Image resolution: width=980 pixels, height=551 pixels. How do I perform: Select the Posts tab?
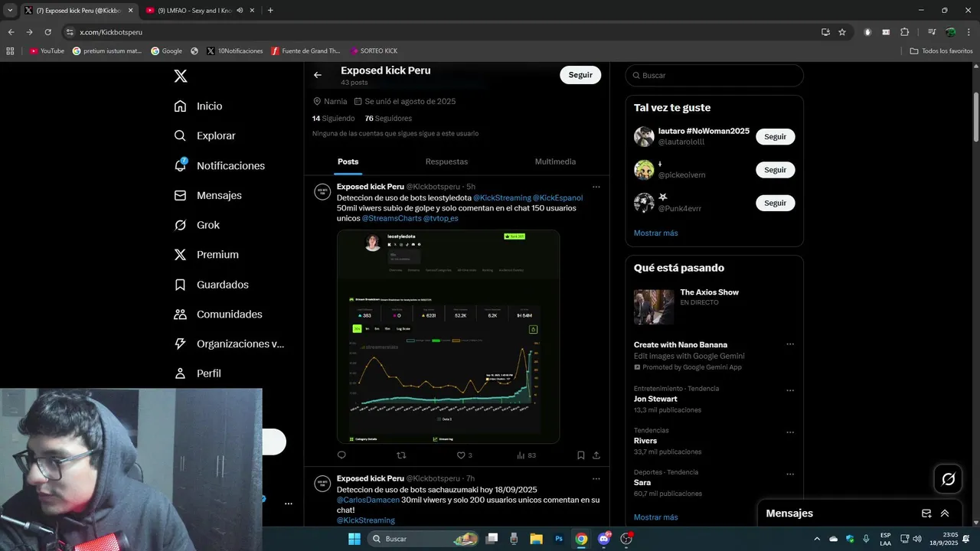point(348,161)
